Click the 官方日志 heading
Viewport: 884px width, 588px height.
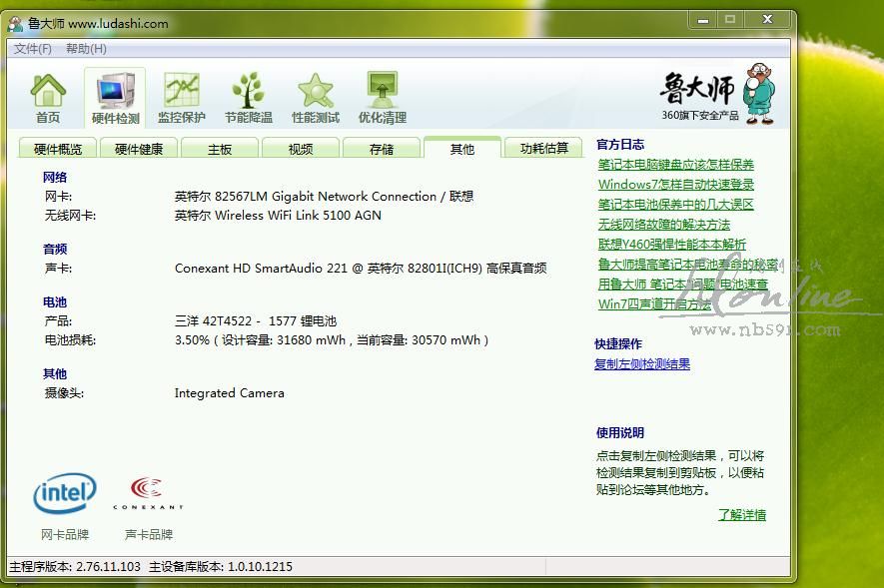(620, 145)
